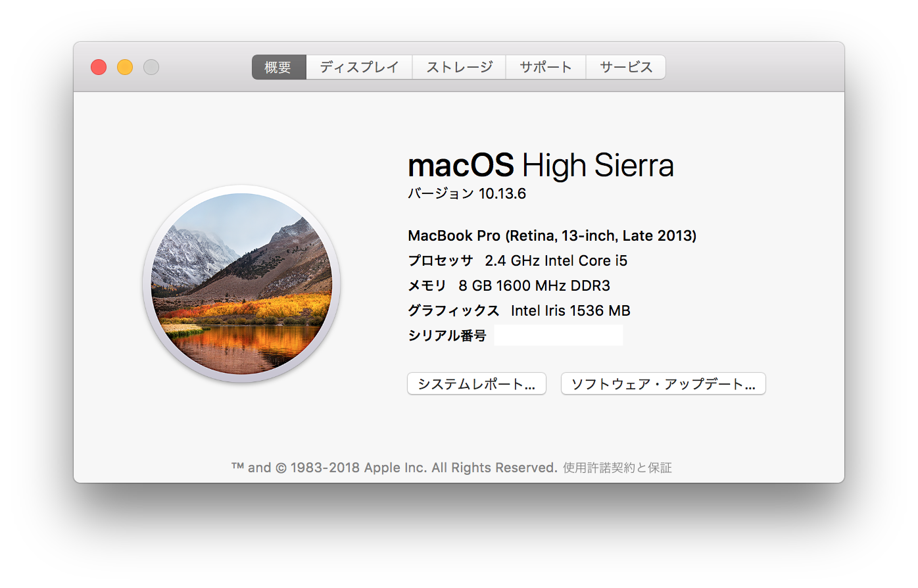
Task: Minimize the window with the yellow button
Action: (x=125, y=67)
